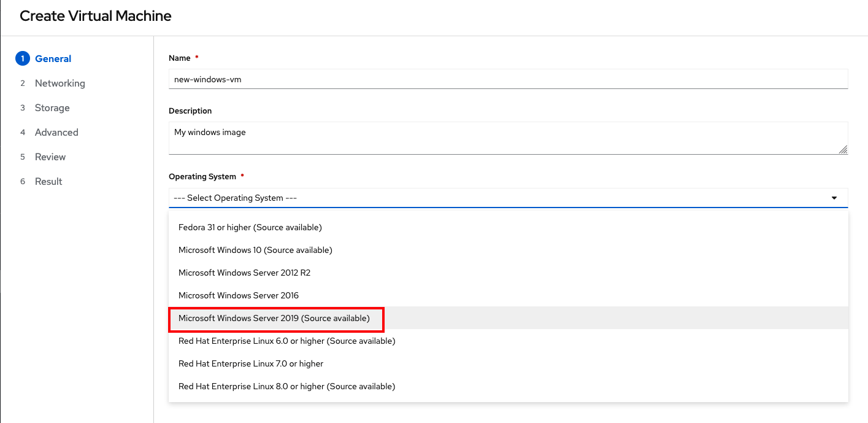Open the Networking wizard step
The height and width of the screenshot is (423, 868).
60,83
